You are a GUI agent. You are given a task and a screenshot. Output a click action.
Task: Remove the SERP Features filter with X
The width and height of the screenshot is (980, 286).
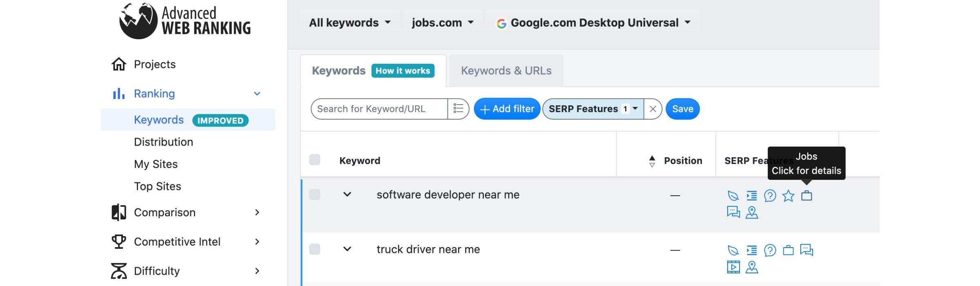pos(653,109)
